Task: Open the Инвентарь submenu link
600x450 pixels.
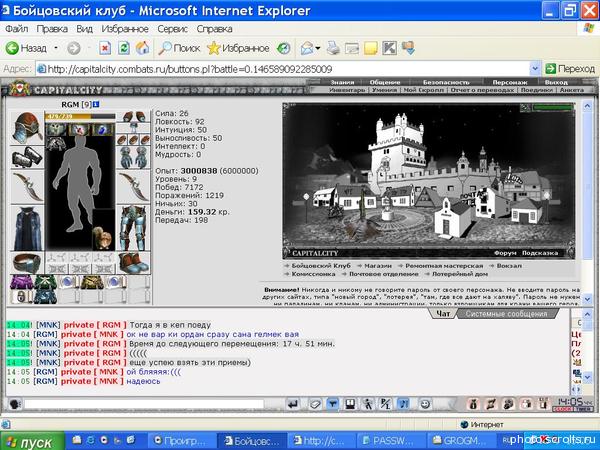Action: [347, 90]
